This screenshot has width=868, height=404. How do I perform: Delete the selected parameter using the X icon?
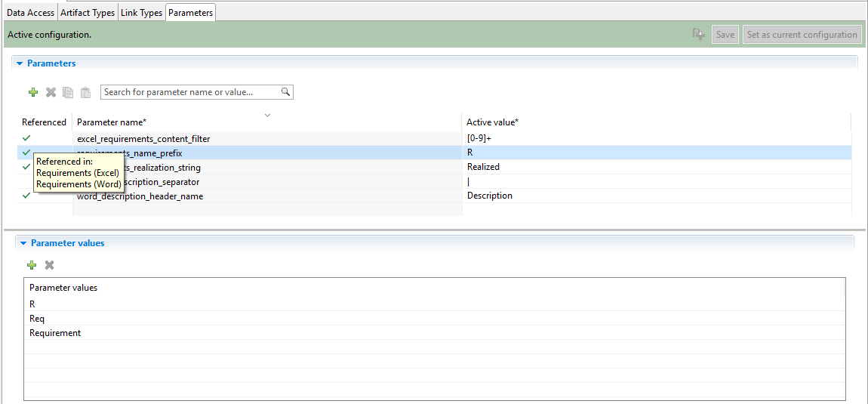click(x=51, y=92)
